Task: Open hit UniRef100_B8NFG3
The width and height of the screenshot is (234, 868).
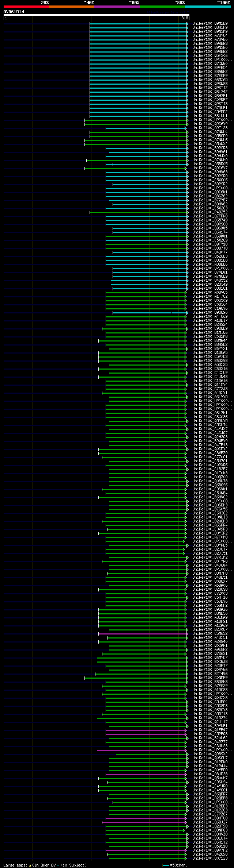Action: pos(210,830)
